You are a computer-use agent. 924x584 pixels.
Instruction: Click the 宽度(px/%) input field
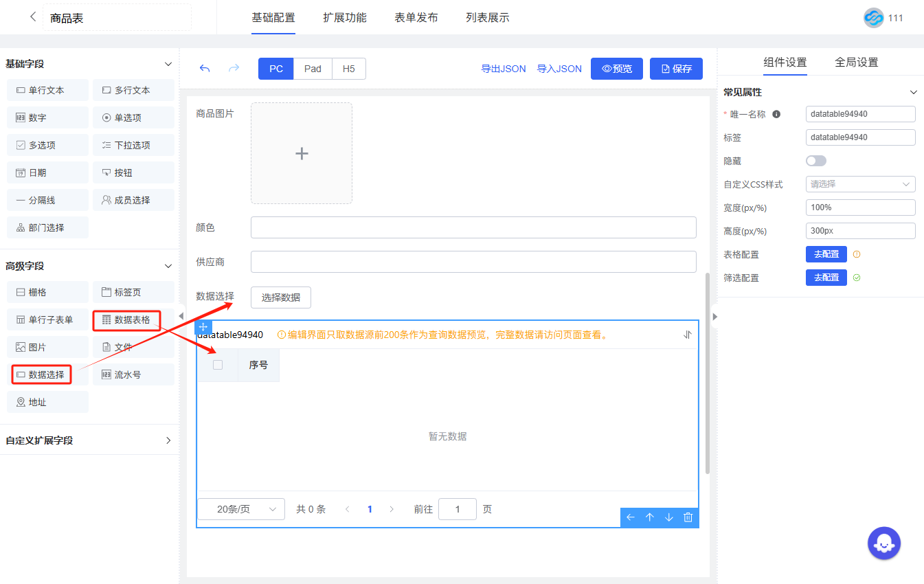click(860, 207)
